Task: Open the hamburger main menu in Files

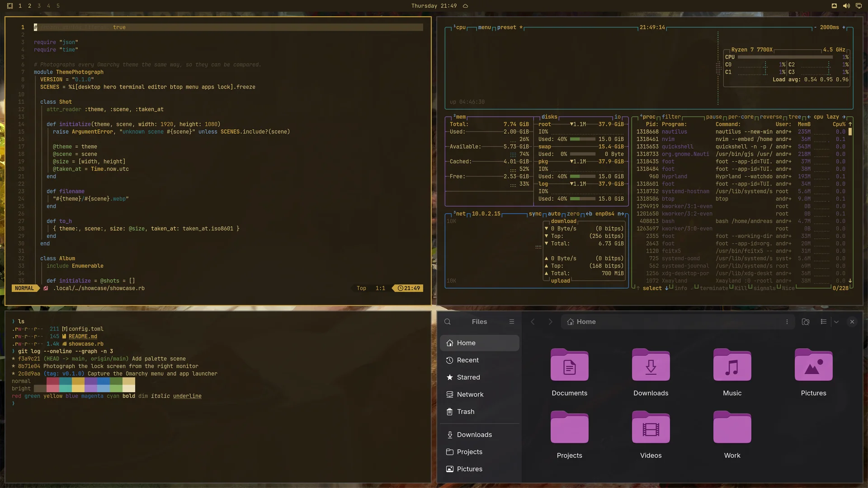Action: (x=512, y=322)
